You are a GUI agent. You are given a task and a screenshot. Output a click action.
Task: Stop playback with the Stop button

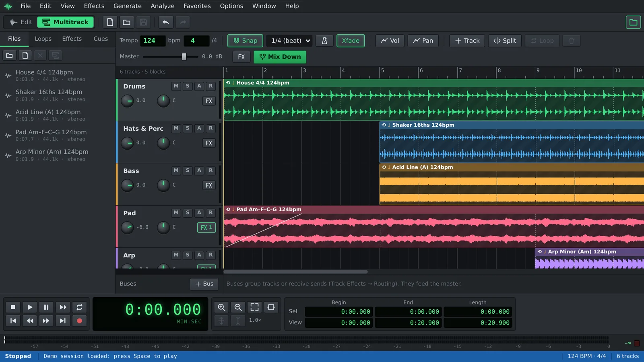[13, 307]
